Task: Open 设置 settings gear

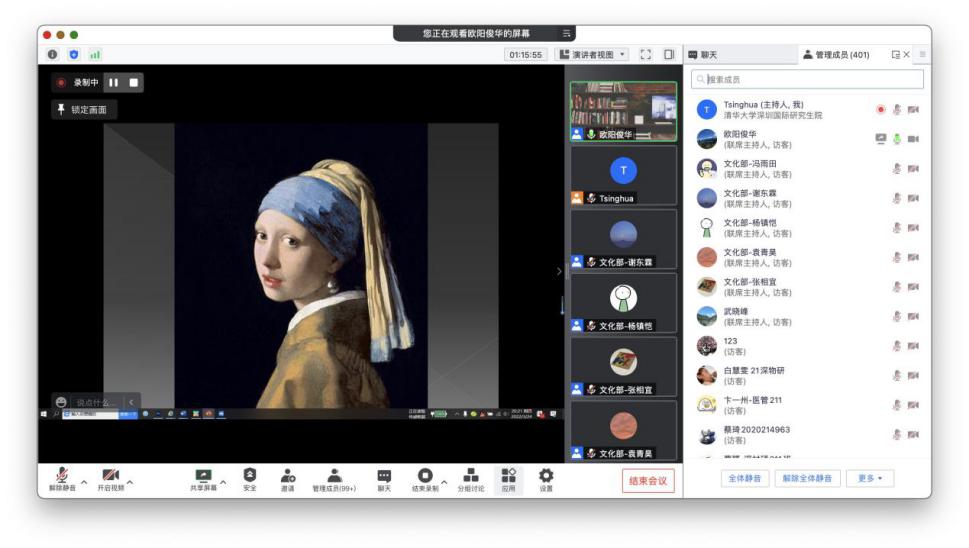Action: 546,479
